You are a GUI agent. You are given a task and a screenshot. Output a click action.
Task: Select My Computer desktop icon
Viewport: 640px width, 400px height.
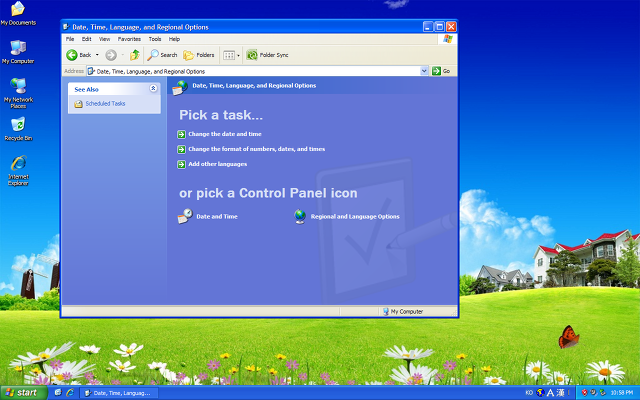point(18,52)
